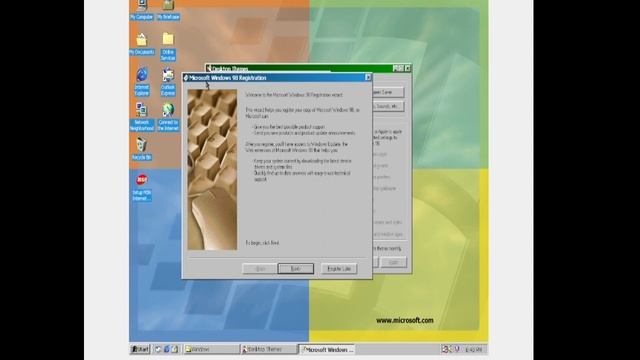Close the Windows 98 Registration dialog
The height and width of the screenshot is (360, 640).
point(368,77)
